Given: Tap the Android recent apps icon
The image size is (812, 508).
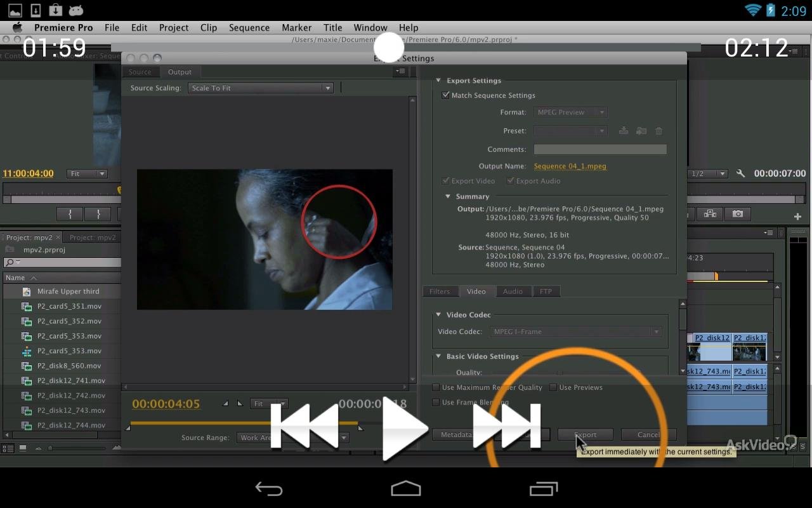Looking at the screenshot, I should [x=544, y=488].
